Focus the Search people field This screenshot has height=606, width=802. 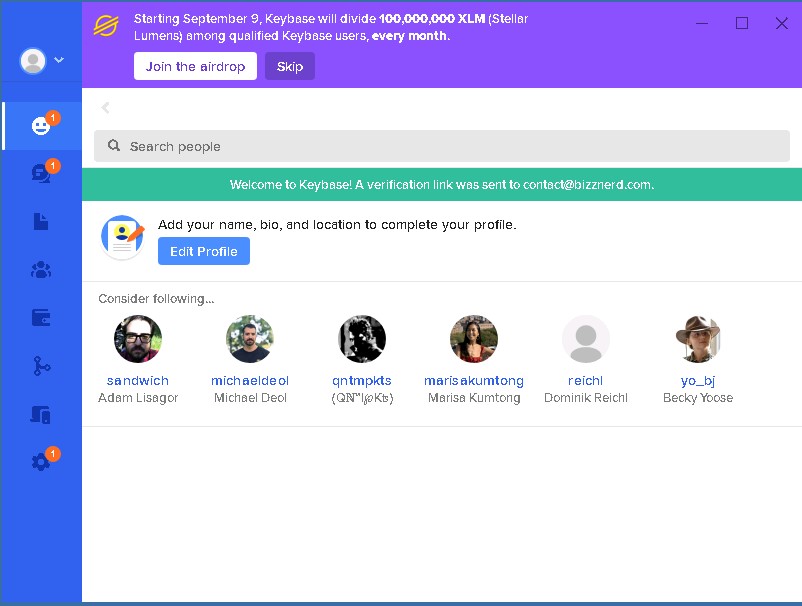[442, 146]
